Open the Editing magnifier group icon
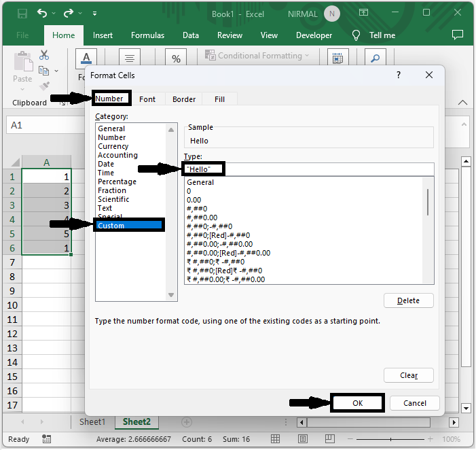This screenshot has height=450, width=476. click(x=376, y=57)
